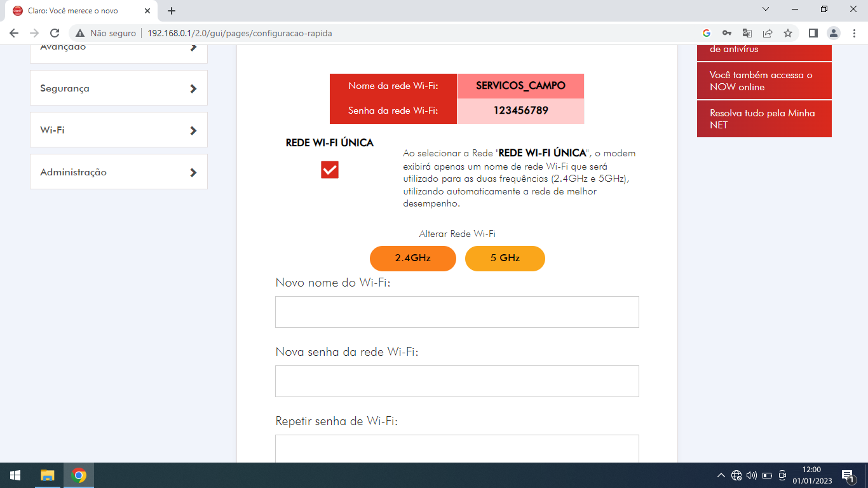Image resolution: width=868 pixels, height=488 pixels.
Task: Uncheck the REDE WI-FI ÚNICA checkbox
Action: click(x=329, y=170)
